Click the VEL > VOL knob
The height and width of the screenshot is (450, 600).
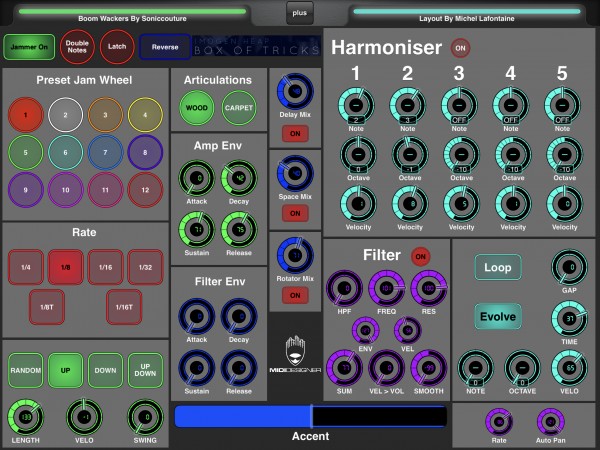pyautogui.click(x=386, y=368)
